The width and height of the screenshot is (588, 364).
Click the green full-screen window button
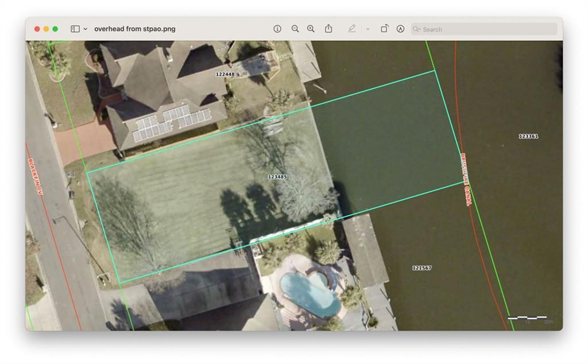click(x=55, y=29)
